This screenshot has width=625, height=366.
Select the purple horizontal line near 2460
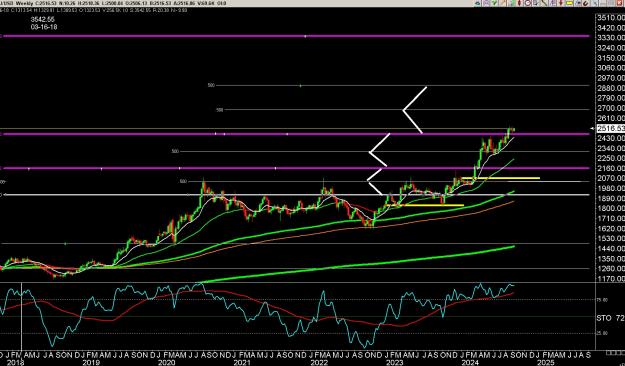tap(295, 134)
